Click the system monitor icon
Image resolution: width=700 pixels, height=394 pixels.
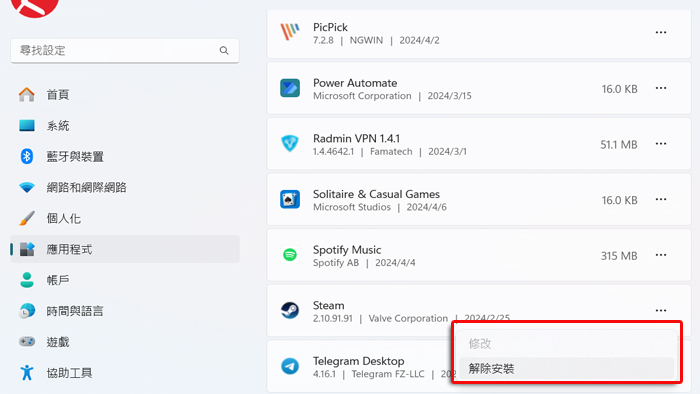(x=27, y=125)
